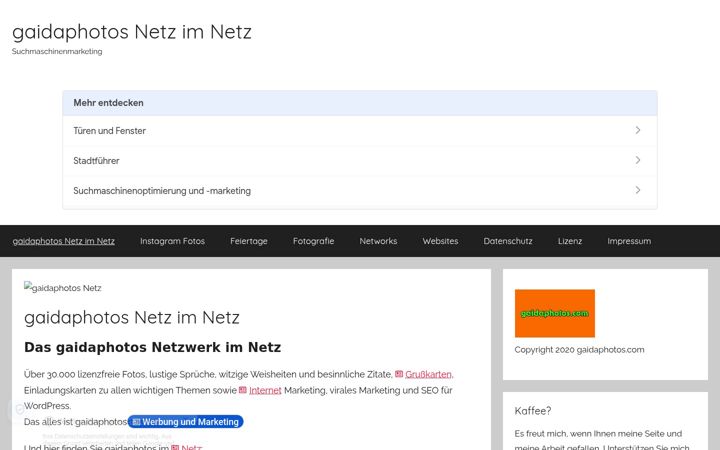Click heading Das gaidaphotos Netzwerk im Netz
Image resolution: width=720 pixels, height=450 pixels.
click(x=152, y=347)
